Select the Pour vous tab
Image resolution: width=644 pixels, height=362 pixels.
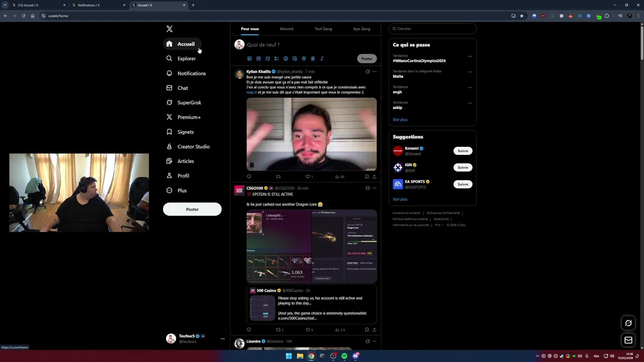pyautogui.click(x=250, y=29)
